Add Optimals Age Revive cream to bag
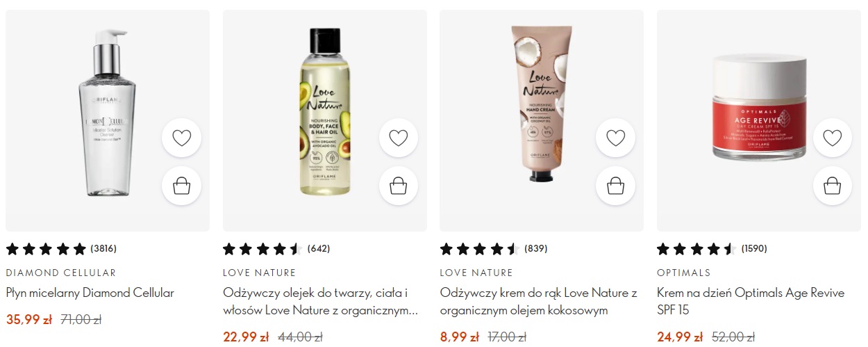Image resolution: width=868 pixels, height=347 pixels. click(x=833, y=186)
